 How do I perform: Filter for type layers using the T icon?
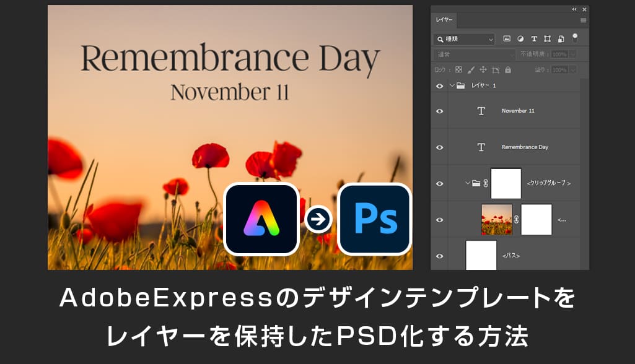(x=534, y=38)
